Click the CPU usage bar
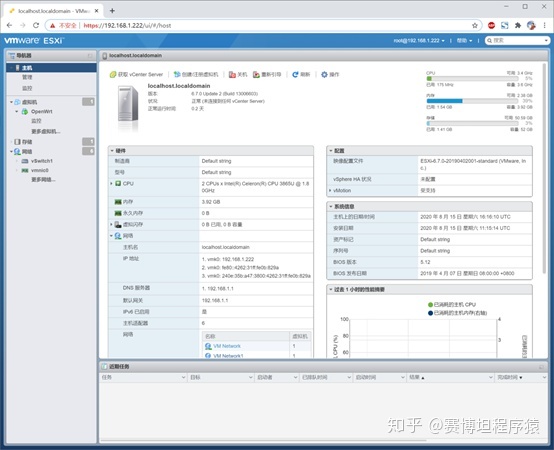Viewport: 554px width, 450px height. coord(472,79)
